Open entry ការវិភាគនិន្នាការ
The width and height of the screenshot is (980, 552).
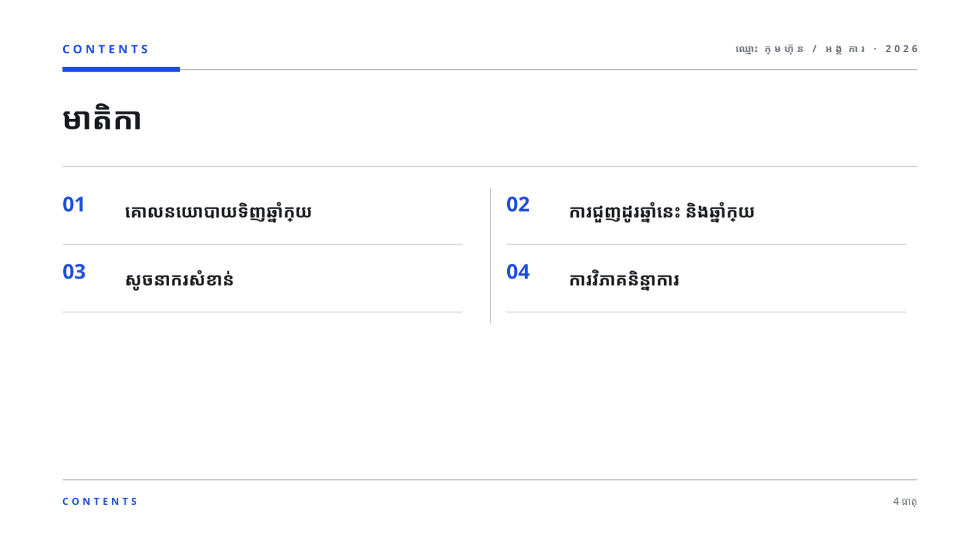click(x=624, y=280)
